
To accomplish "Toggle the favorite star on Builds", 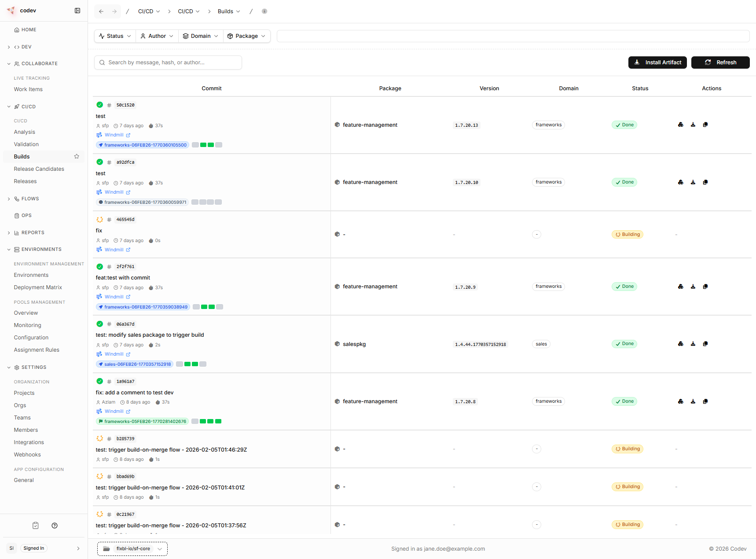I will coord(77,156).
